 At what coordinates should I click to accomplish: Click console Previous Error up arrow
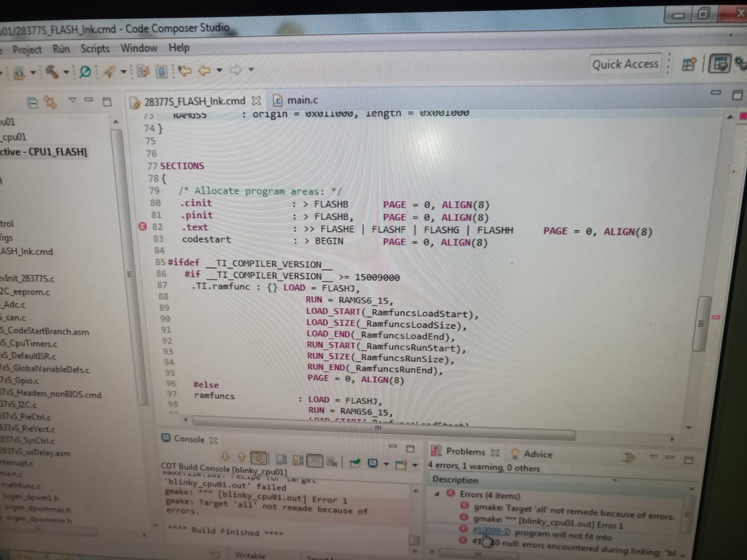click(242, 457)
